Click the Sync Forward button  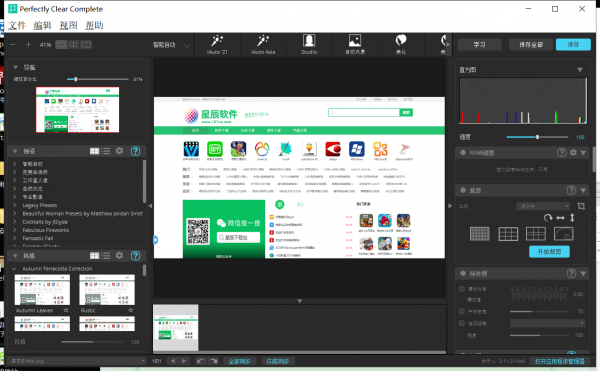[x=278, y=361]
